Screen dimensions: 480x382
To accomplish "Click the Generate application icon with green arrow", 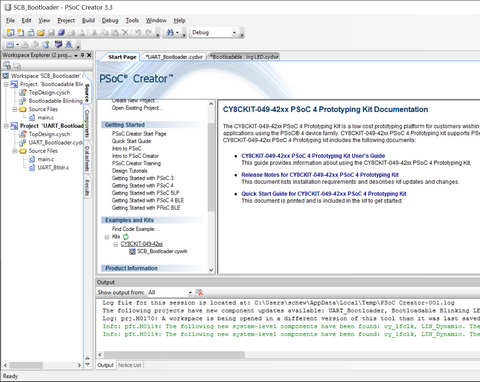I will tap(46, 44).
